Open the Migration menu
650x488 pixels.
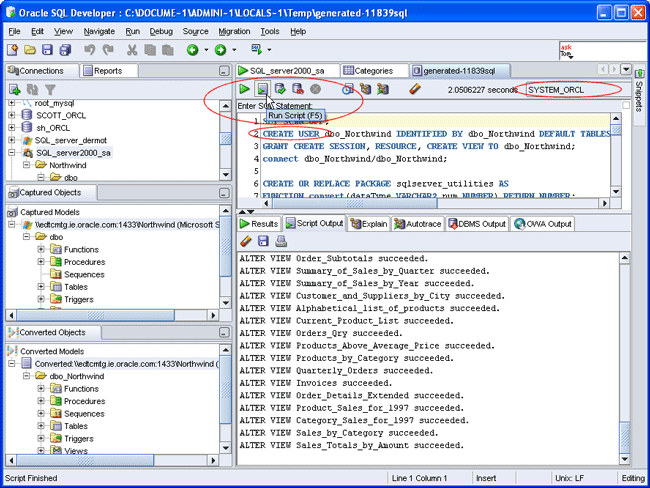point(234,31)
